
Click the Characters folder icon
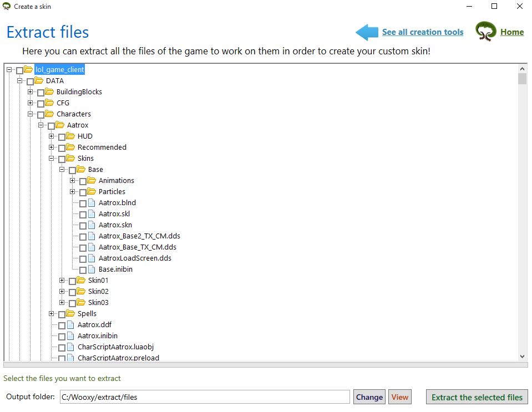tap(49, 114)
